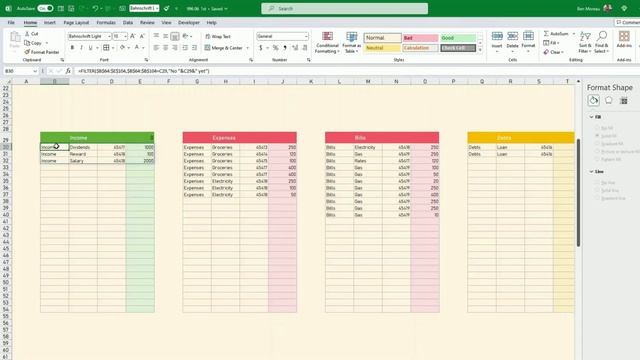Apply the Normal cell style

click(382, 38)
